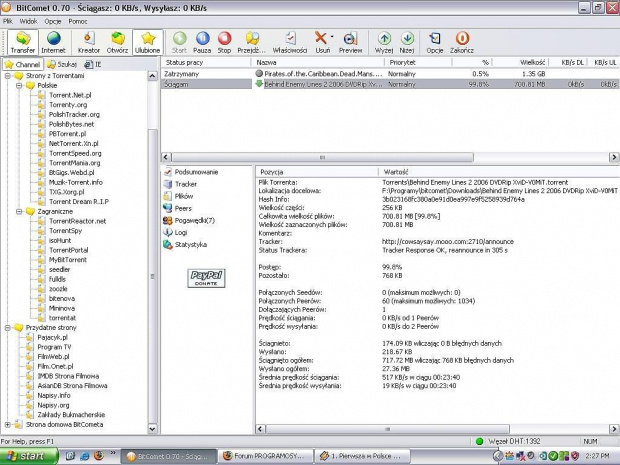Click the task list horizontal scrollbar thumb
The image size is (620, 465).
322,157
